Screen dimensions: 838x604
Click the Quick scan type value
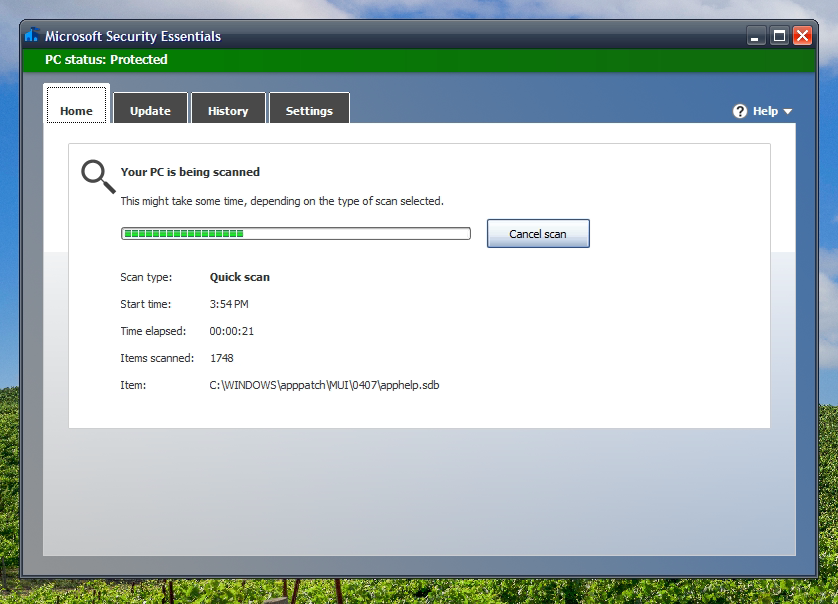[239, 277]
